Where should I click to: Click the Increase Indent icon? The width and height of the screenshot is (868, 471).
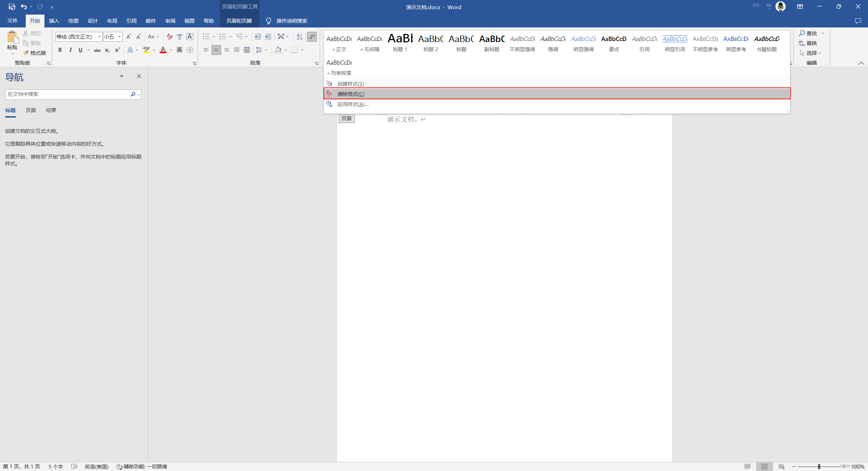268,37
